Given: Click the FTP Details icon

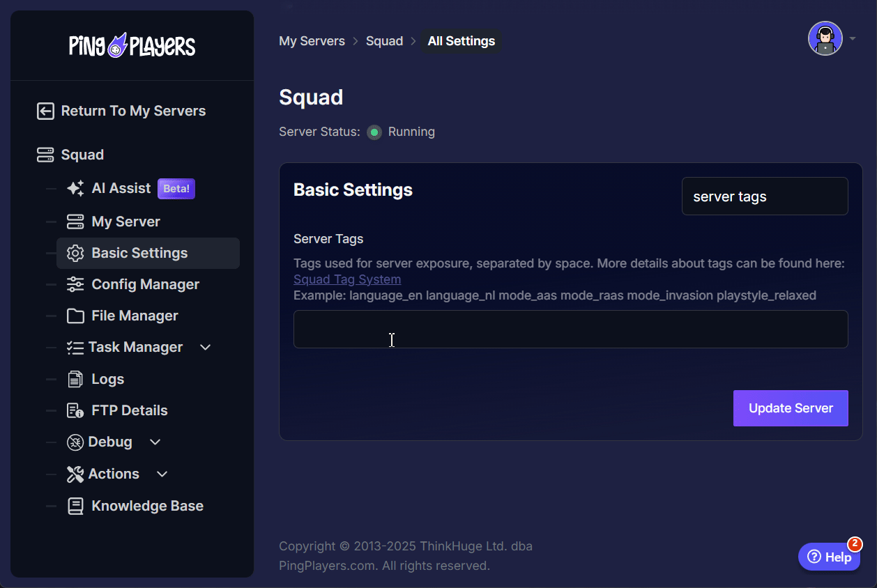Looking at the screenshot, I should pos(75,410).
